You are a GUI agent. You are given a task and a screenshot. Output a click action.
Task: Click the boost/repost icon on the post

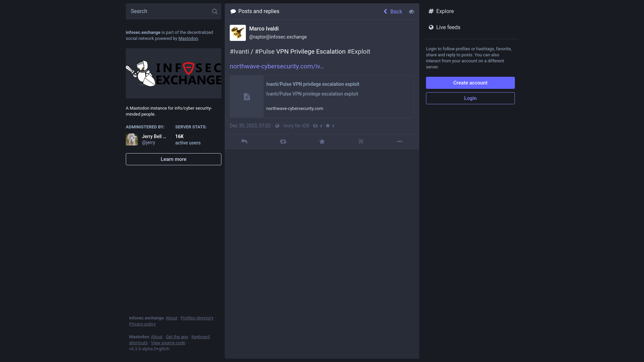pyautogui.click(x=283, y=141)
